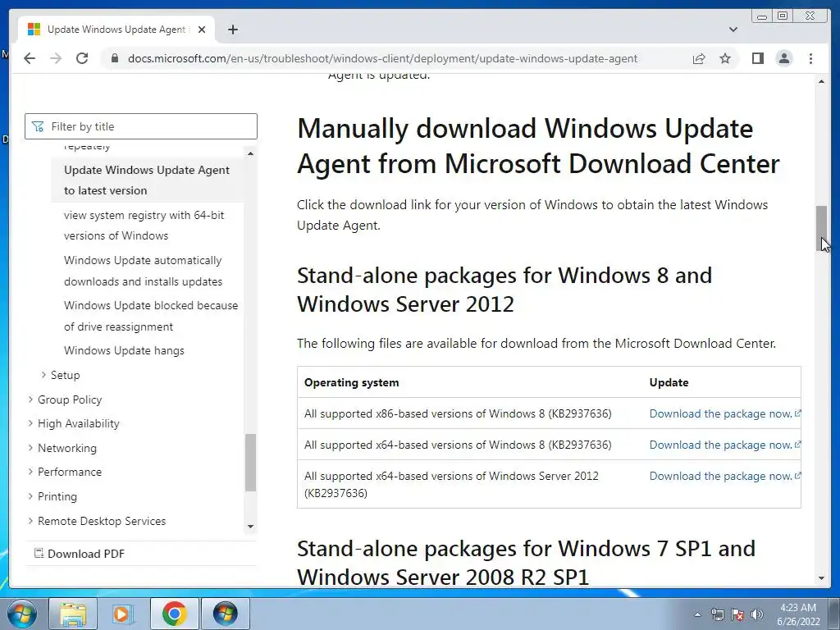Open the Chrome profile avatar
Image resolution: width=840 pixels, height=630 pixels.
(783, 58)
